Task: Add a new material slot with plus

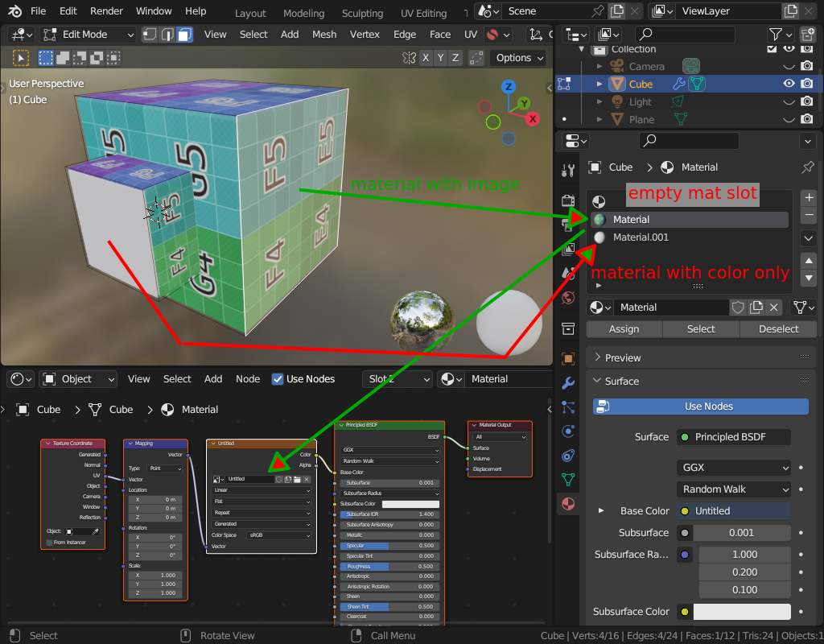Action: click(x=809, y=198)
